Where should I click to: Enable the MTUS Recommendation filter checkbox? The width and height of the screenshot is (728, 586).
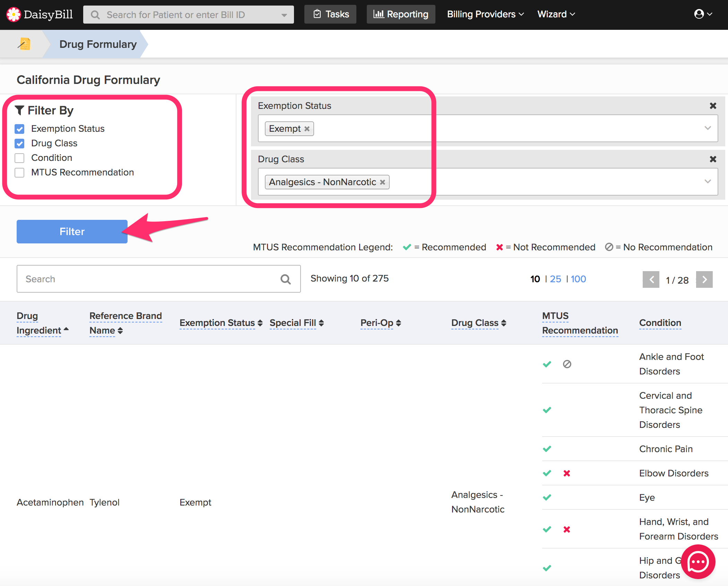tap(20, 173)
